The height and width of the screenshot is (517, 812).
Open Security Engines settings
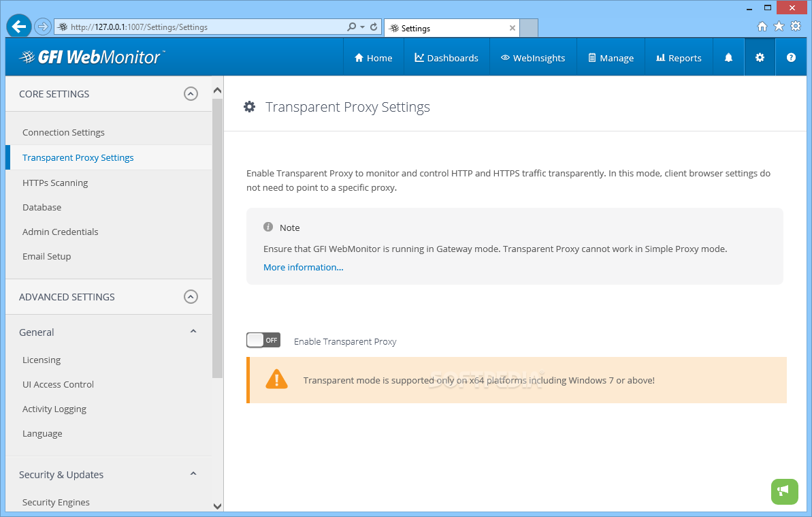pyautogui.click(x=56, y=502)
